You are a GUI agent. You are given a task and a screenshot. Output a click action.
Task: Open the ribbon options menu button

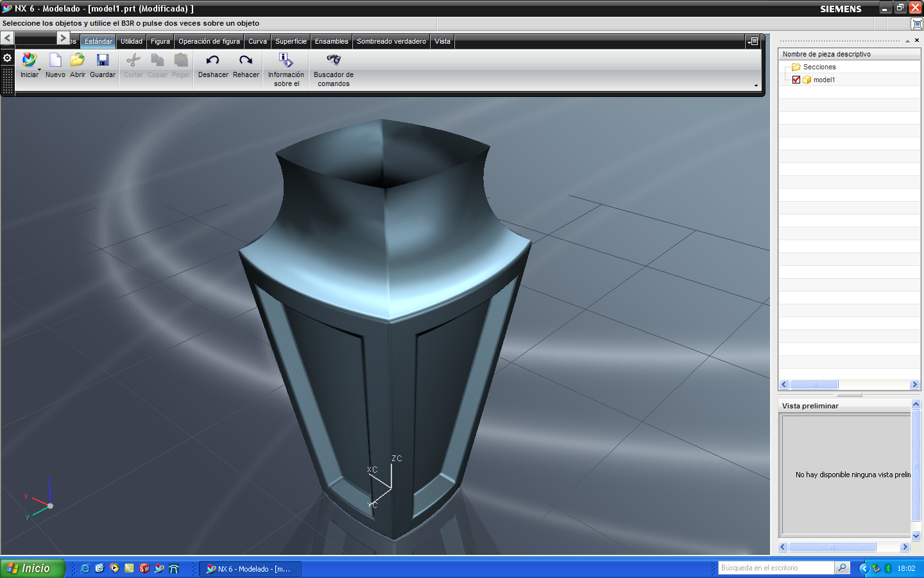pyautogui.click(x=753, y=41)
